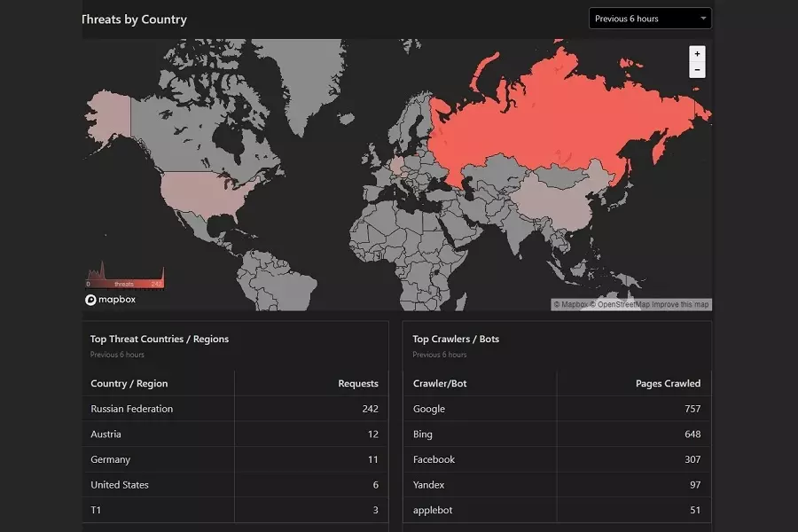Click the map zoom out minus button
Screen dimensions: 798x532
(x=697, y=70)
